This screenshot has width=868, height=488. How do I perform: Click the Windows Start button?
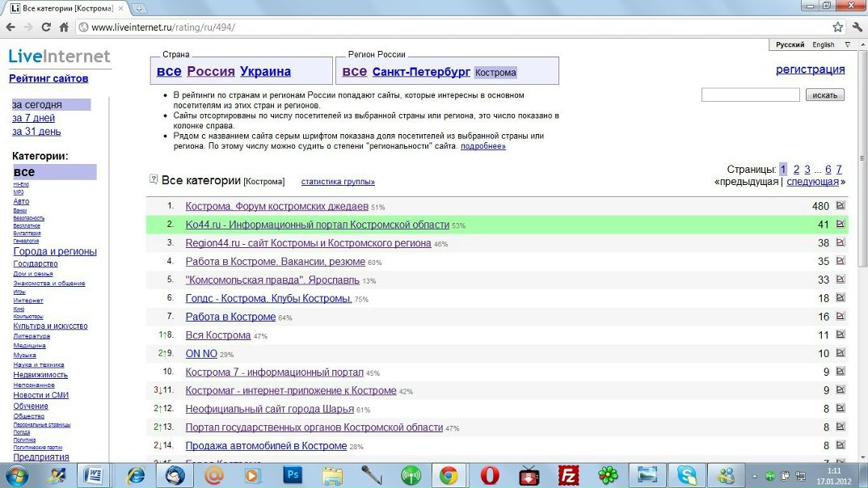click(x=16, y=475)
